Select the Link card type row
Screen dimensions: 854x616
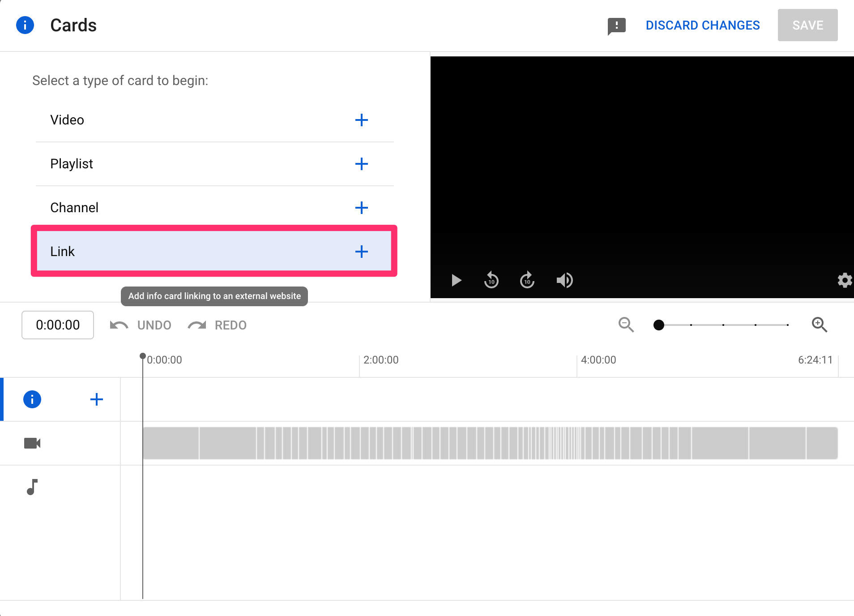pyautogui.click(x=214, y=251)
